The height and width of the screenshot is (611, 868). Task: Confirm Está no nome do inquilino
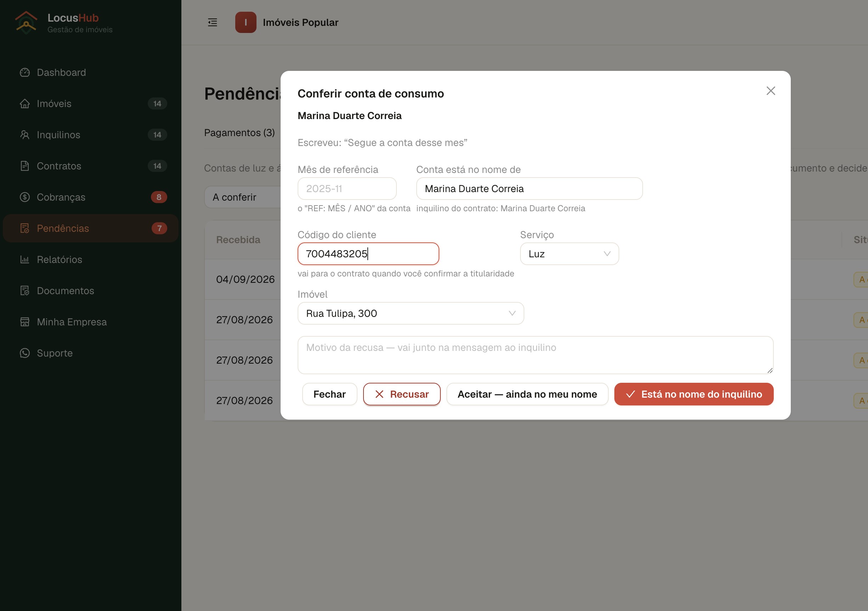click(x=694, y=394)
